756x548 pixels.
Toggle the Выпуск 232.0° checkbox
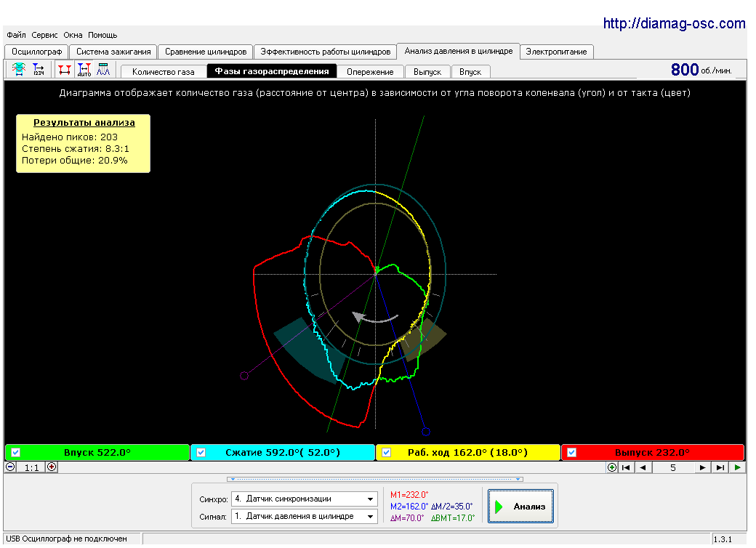(x=572, y=453)
